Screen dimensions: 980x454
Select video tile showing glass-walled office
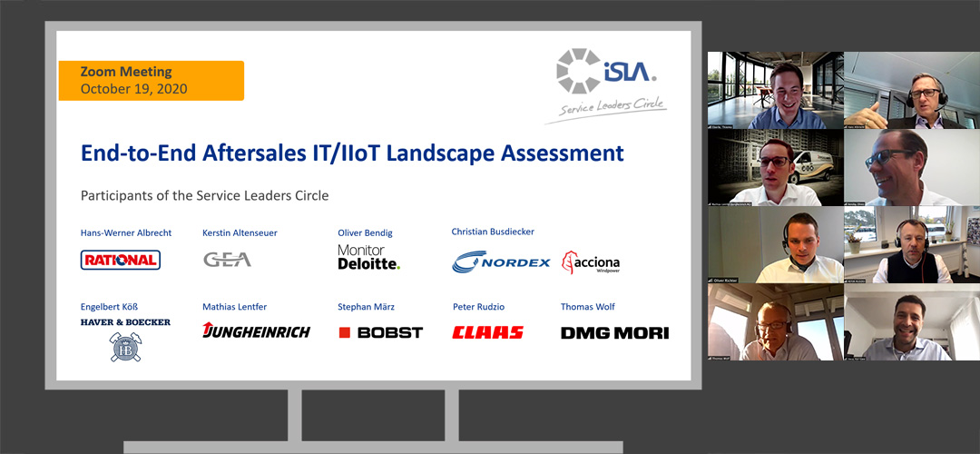pos(775,90)
